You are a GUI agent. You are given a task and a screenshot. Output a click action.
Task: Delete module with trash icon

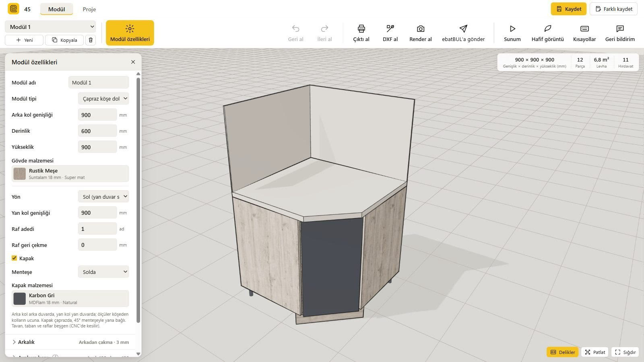pos(91,40)
